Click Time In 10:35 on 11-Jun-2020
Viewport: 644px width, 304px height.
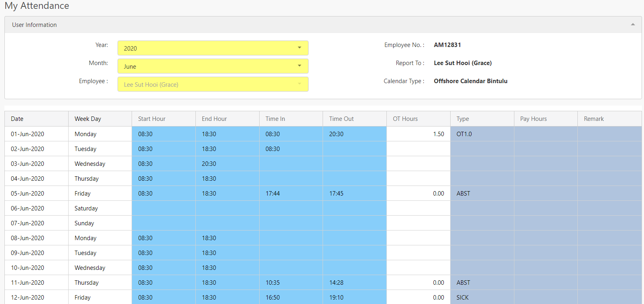(x=291, y=283)
